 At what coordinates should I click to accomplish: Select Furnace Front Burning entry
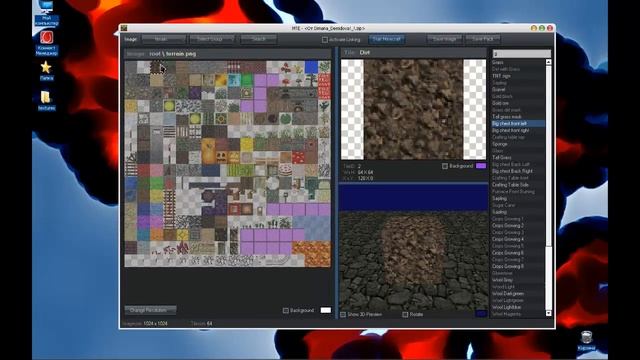518,191
